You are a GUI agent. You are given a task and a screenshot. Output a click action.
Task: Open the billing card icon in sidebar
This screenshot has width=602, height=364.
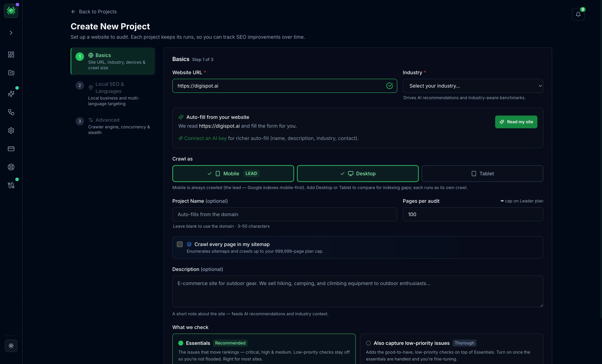pos(11,149)
